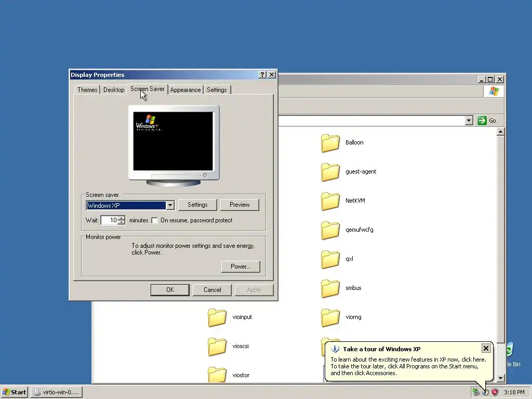532x399 pixels.
Task: Click the Start button Windows logo
Action: tap(6, 392)
